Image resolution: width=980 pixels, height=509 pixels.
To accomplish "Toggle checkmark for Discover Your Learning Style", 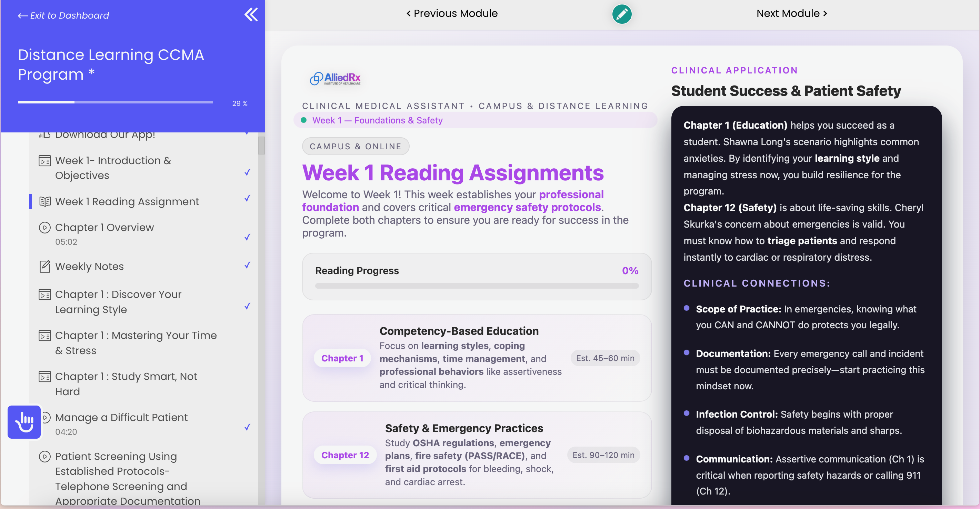I will tap(247, 306).
